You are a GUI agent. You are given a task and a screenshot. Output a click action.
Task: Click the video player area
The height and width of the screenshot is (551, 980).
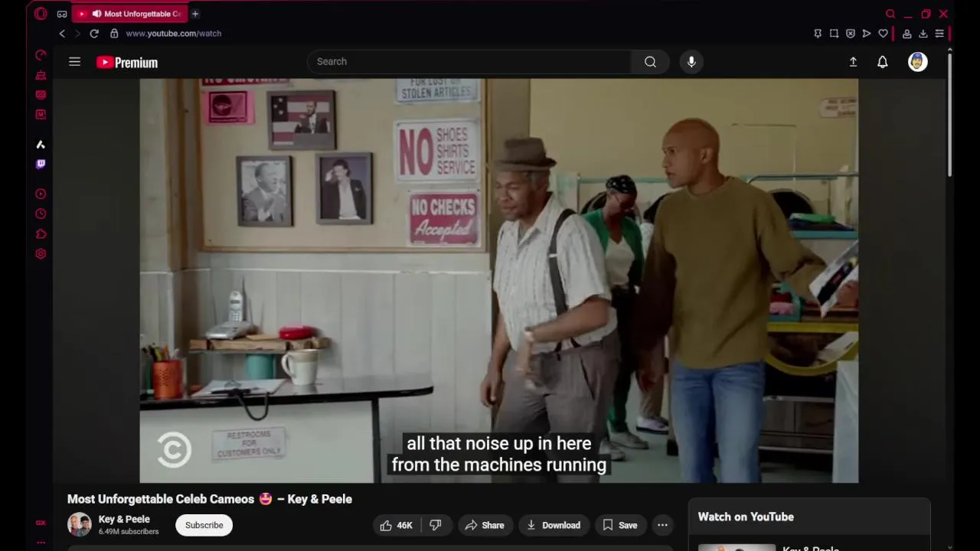(x=498, y=280)
